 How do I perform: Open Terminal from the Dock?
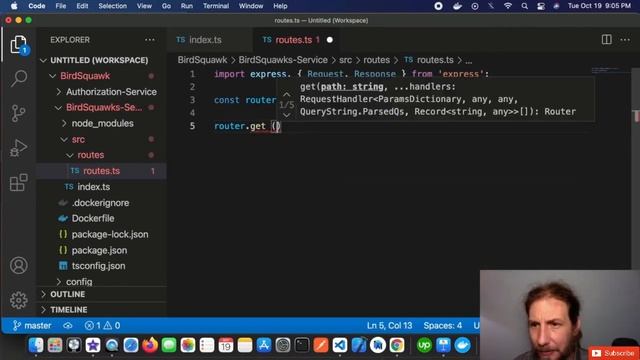(302, 345)
